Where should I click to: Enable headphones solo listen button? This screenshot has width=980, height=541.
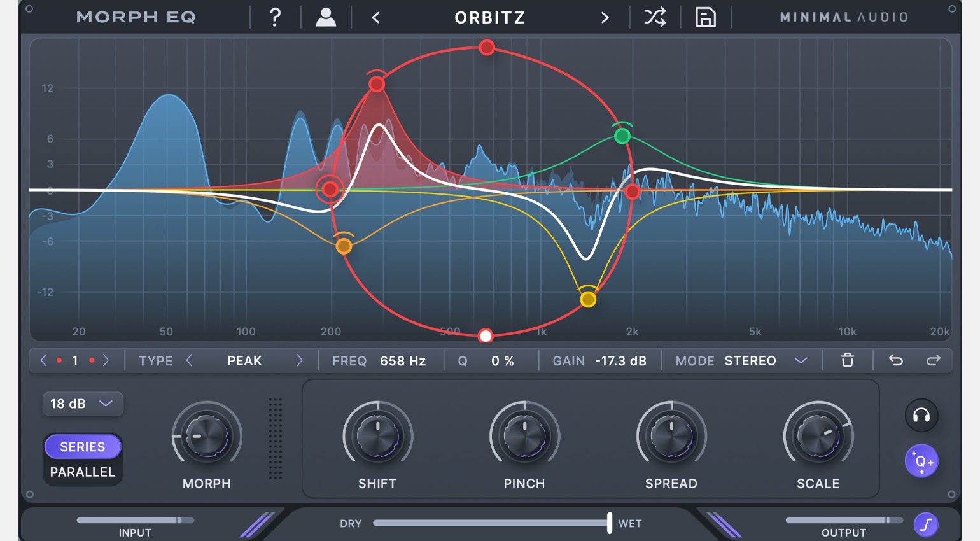(921, 416)
